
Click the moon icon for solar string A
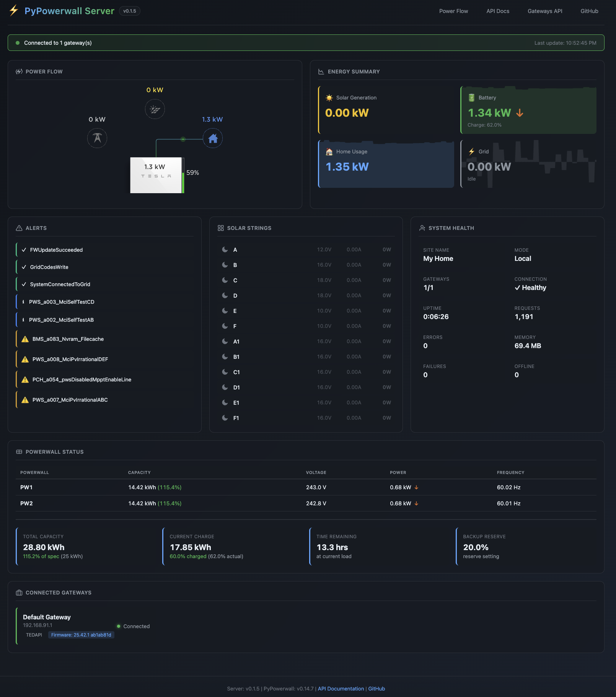pyautogui.click(x=225, y=249)
